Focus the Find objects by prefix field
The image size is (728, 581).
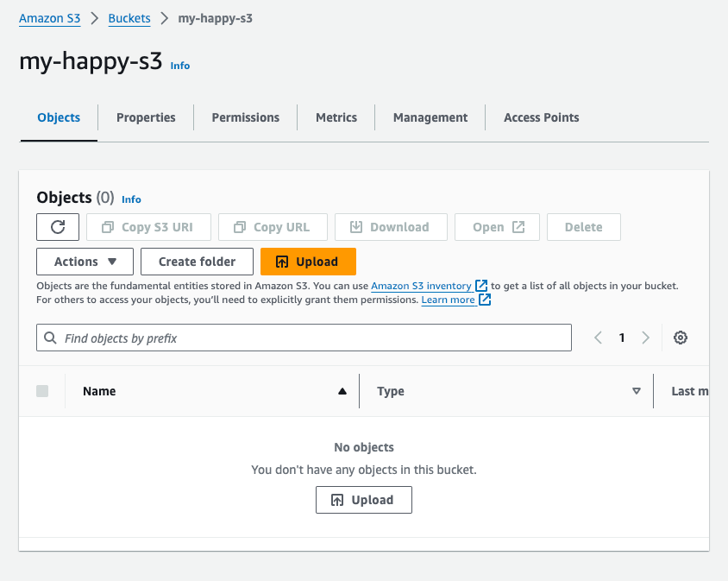304,338
